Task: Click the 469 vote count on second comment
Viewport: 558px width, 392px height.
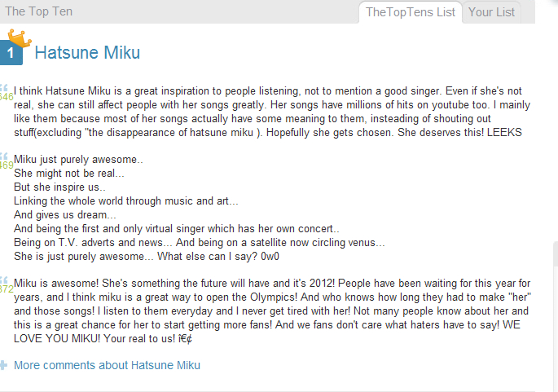Action: (x=7, y=165)
